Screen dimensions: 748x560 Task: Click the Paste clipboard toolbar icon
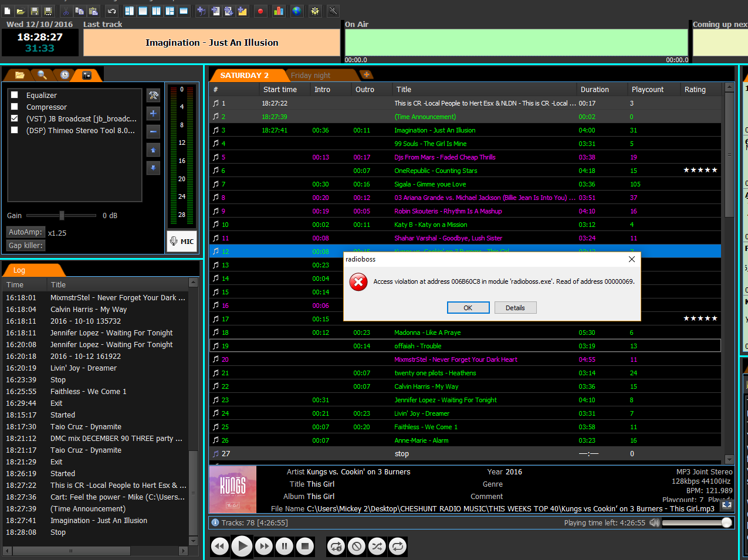pyautogui.click(x=93, y=11)
